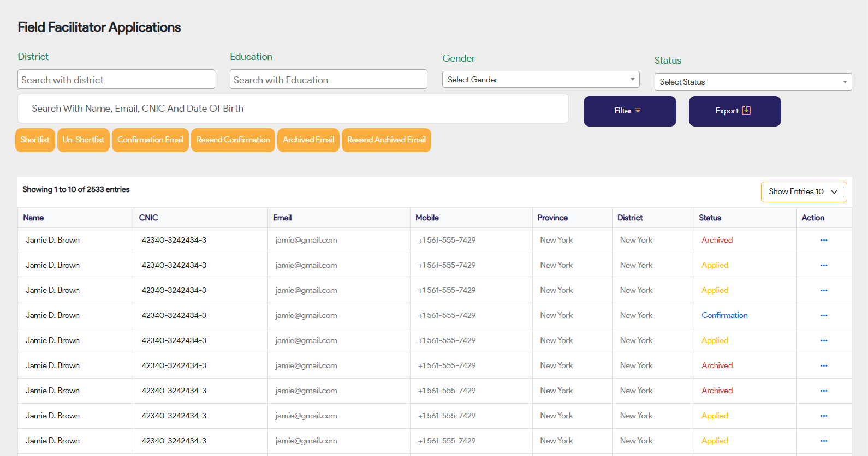Click the Name, Email, CNIC search box
868x456 pixels.
click(x=293, y=109)
